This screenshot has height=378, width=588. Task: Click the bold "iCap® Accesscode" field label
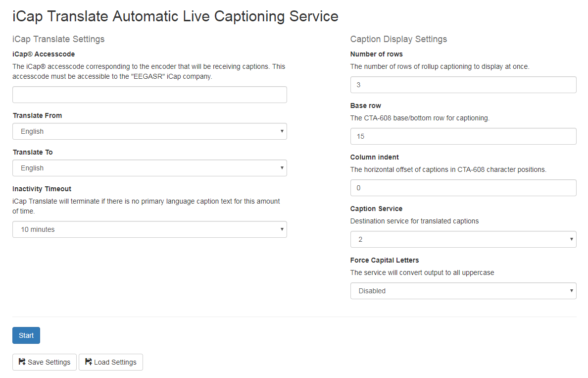(44, 54)
